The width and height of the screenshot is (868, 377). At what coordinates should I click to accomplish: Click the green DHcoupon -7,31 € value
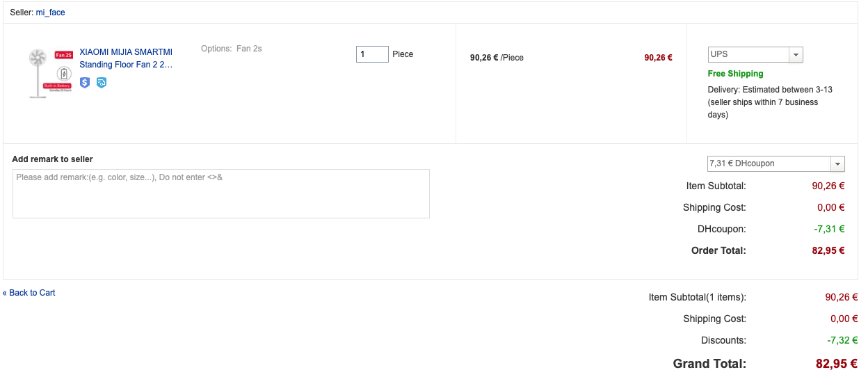tap(829, 229)
